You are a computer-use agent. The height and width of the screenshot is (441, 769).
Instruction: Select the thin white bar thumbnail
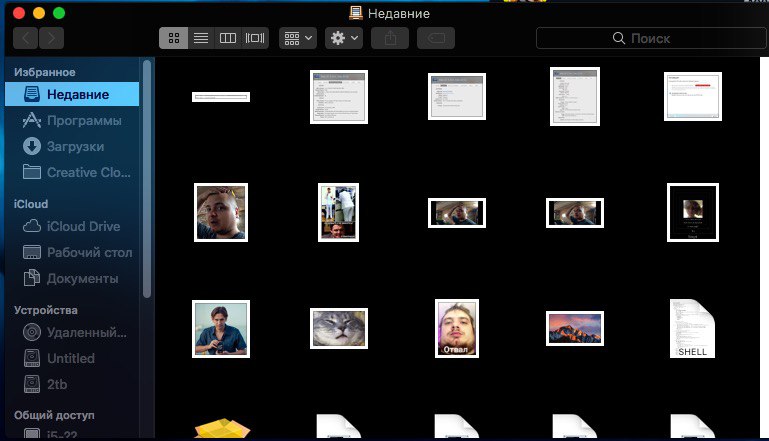tap(221, 97)
